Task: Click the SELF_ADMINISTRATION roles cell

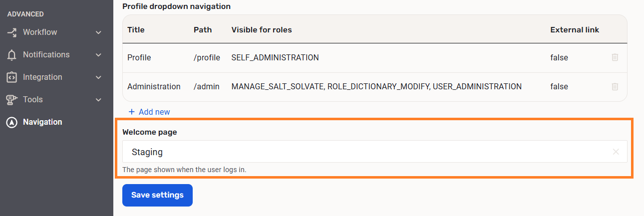Action: coord(275,57)
